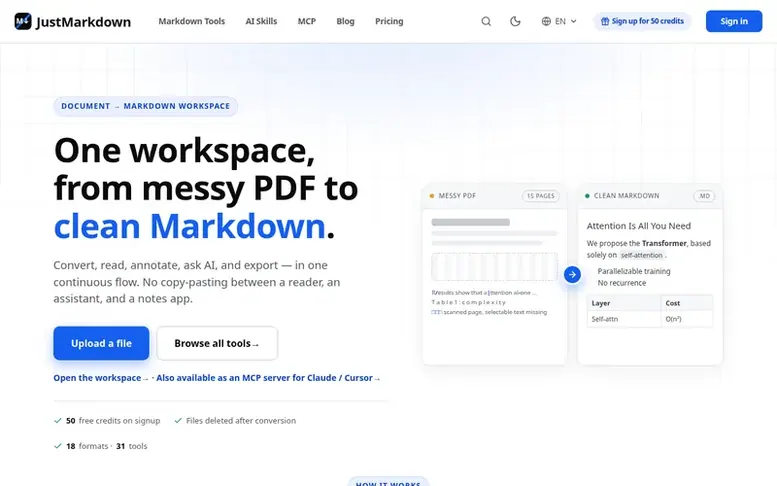The height and width of the screenshot is (486, 777).
Task: Click the JustMarkdown brand name
Action: pyautogui.click(x=83, y=22)
